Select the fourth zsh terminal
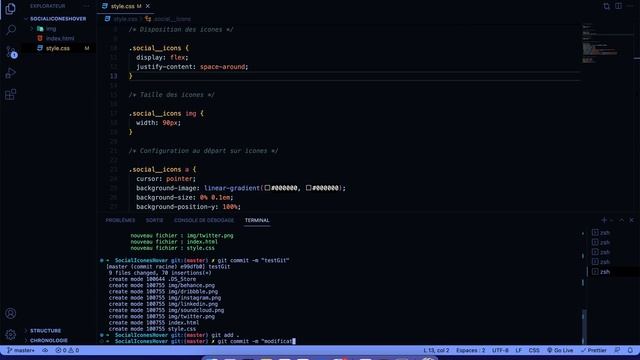Screen dimensions: 640x360 (601, 262)
